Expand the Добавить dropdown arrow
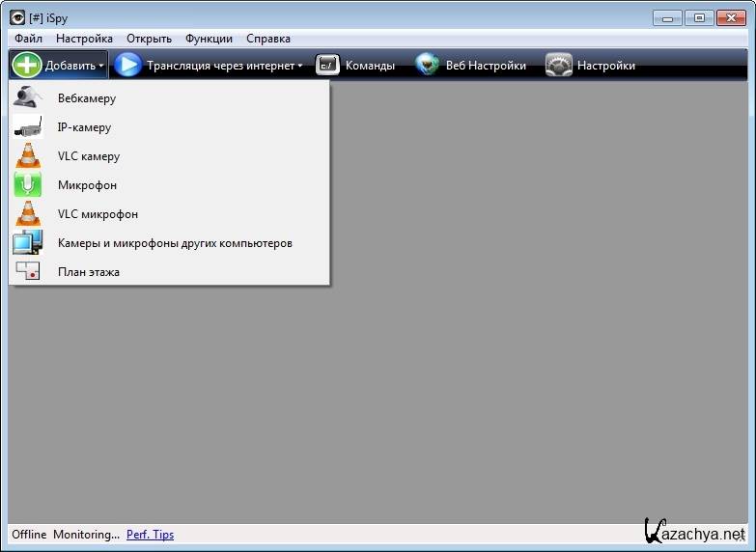This screenshot has height=552, width=756. coord(101,67)
